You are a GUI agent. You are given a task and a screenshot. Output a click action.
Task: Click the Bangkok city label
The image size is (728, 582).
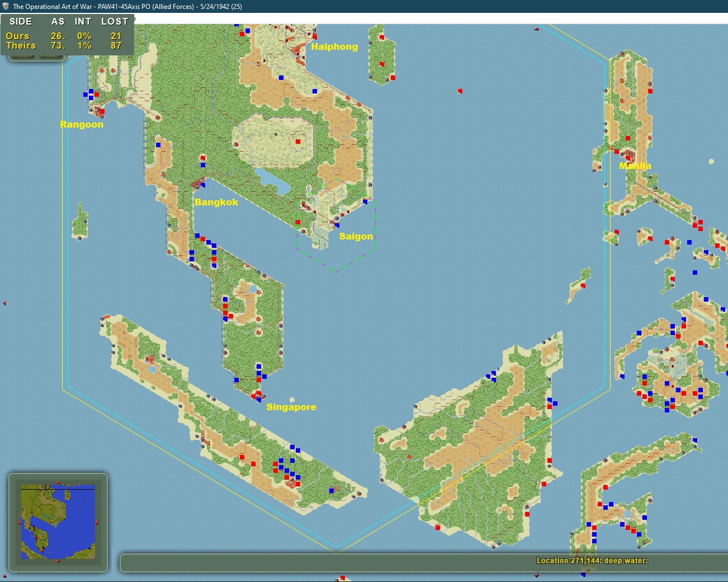pos(216,202)
